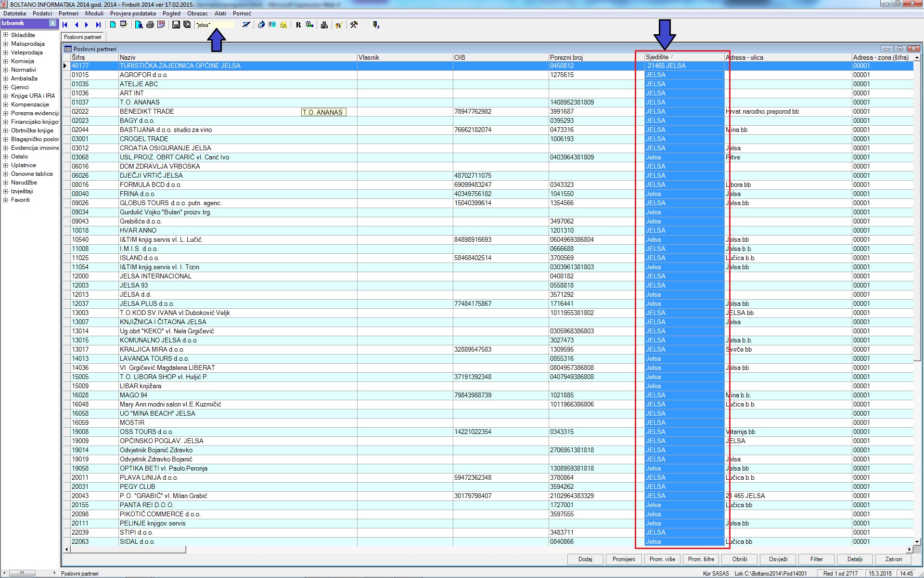Viewport: 924px width, 578px height.
Task: Open print preview magnifier icon
Action: click(139, 25)
